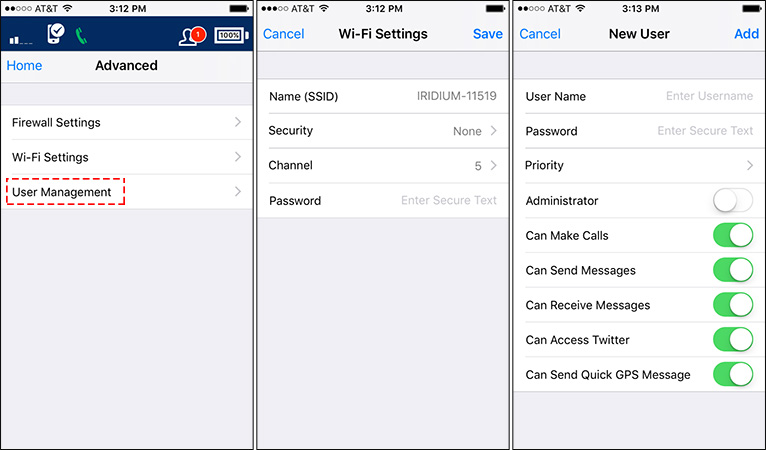Tap Add to create new user
Screen dimensions: 766x450
[746, 34]
